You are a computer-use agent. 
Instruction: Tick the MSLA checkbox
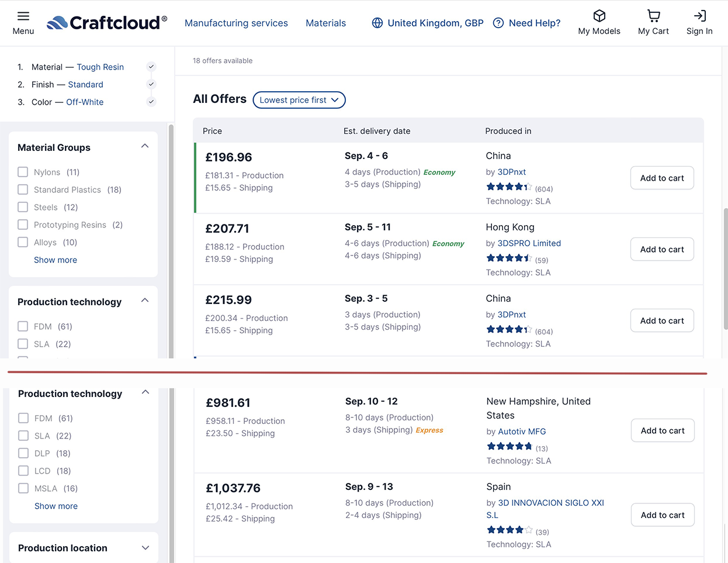(x=23, y=488)
